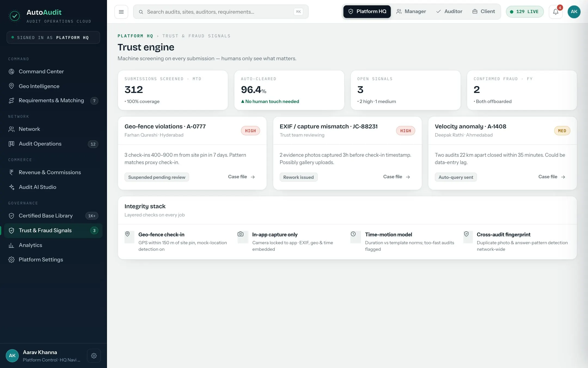588x368 pixels.
Task: Click the Certified Base Library shield icon
Action: click(11, 216)
